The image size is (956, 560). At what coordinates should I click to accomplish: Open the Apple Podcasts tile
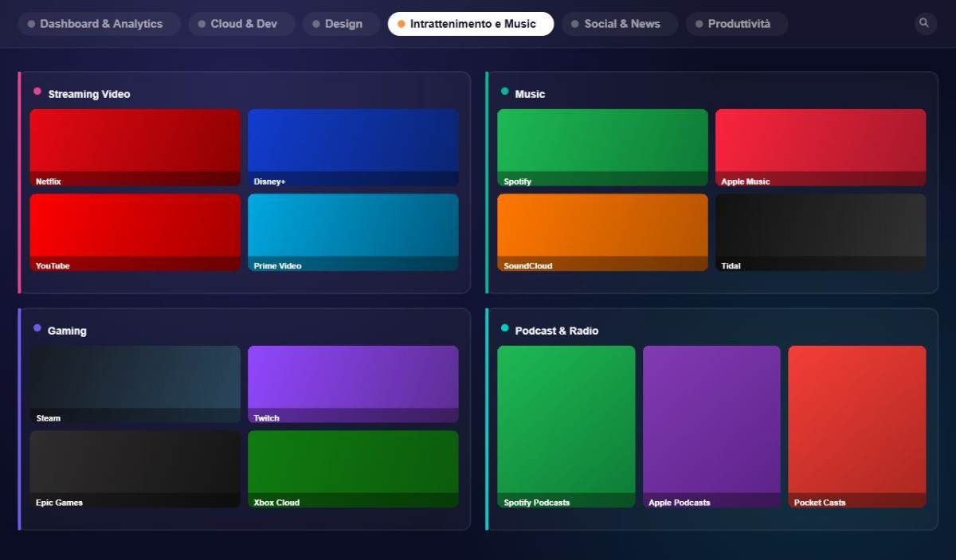pyautogui.click(x=711, y=426)
